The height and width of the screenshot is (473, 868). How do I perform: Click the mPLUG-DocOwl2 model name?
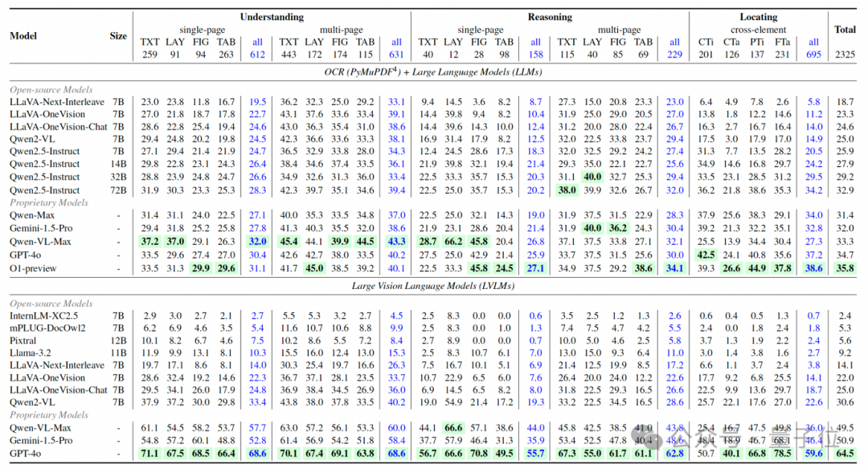click(x=47, y=328)
